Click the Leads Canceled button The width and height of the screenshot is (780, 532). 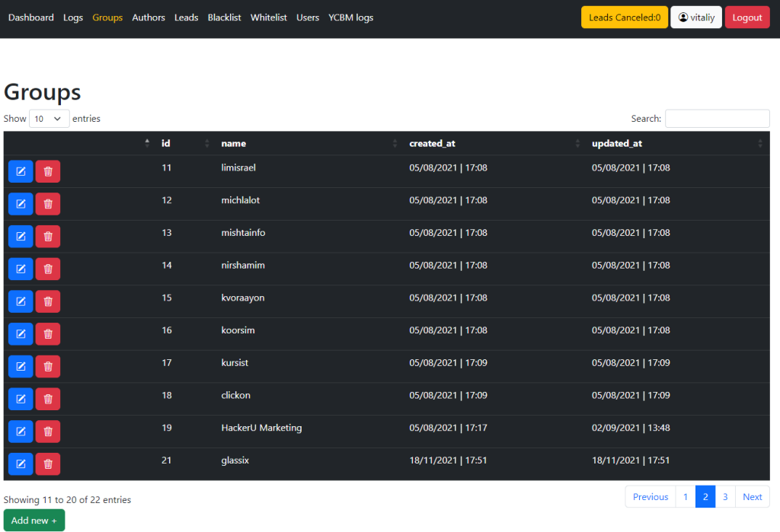tap(624, 18)
